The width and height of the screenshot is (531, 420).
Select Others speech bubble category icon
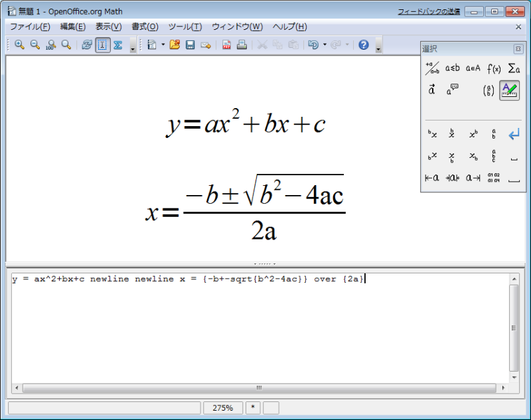[x=452, y=90]
